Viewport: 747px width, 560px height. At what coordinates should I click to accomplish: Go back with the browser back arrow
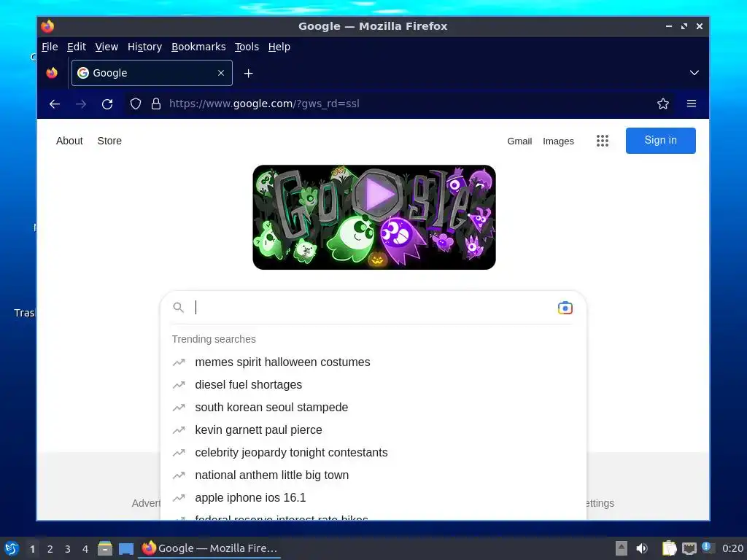(55, 104)
